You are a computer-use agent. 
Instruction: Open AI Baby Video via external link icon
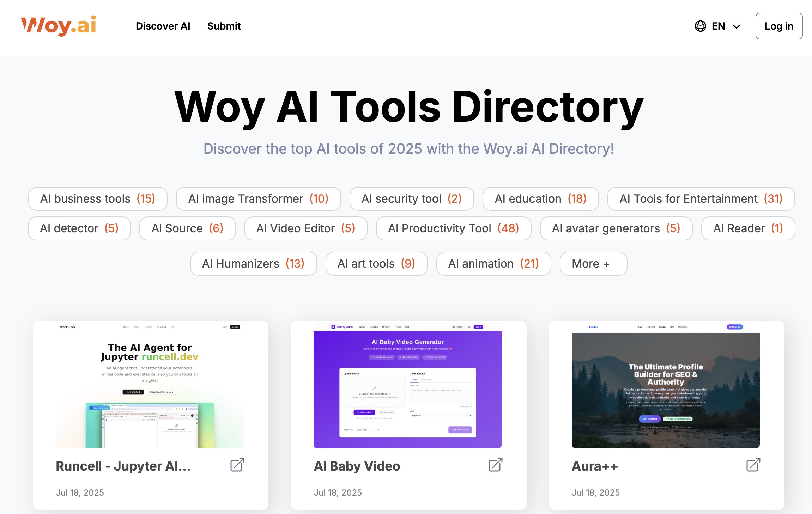coord(495,465)
